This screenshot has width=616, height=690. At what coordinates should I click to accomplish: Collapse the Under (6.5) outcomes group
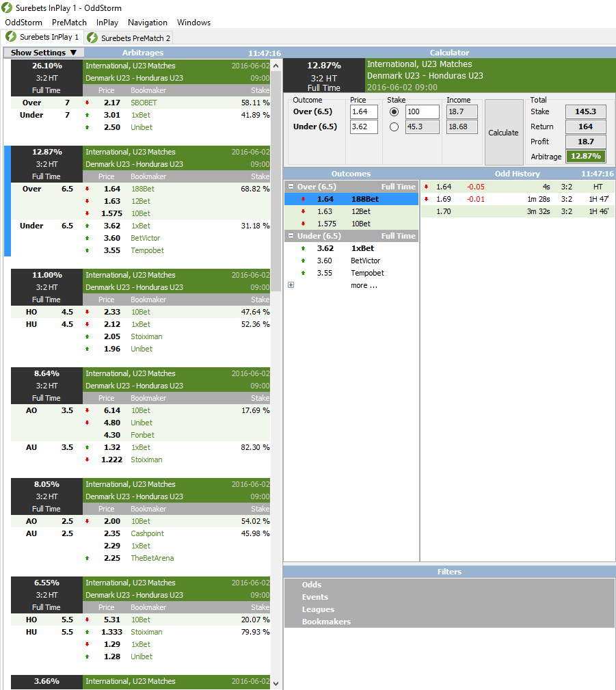pos(291,236)
